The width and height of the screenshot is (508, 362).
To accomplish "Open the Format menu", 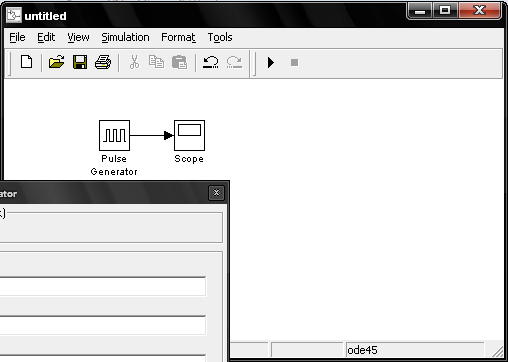I will 178,37.
